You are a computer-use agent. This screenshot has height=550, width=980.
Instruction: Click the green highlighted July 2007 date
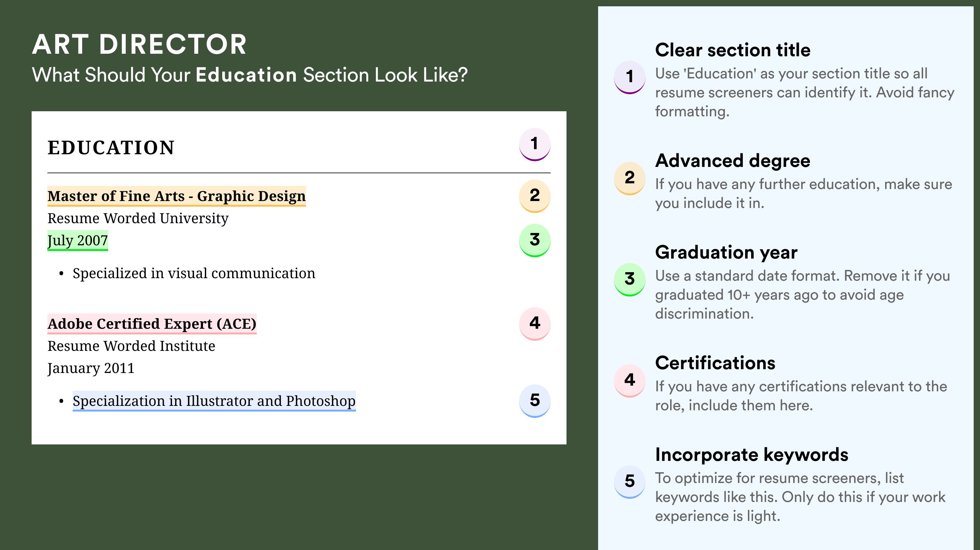click(x=77, y=240)
